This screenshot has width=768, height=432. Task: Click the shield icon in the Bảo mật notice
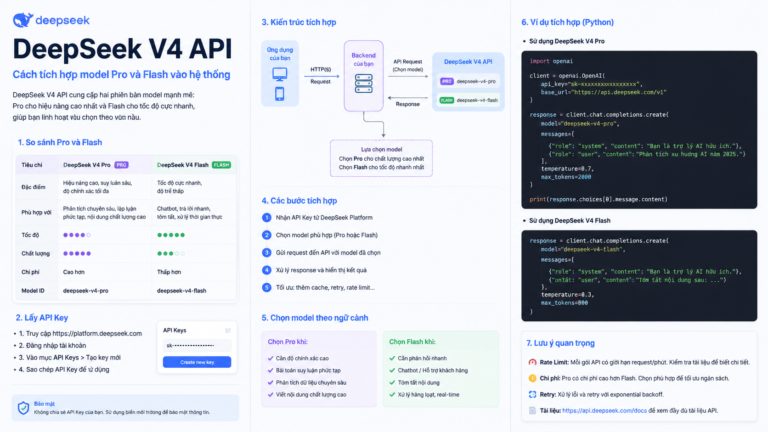click(23, 408)
